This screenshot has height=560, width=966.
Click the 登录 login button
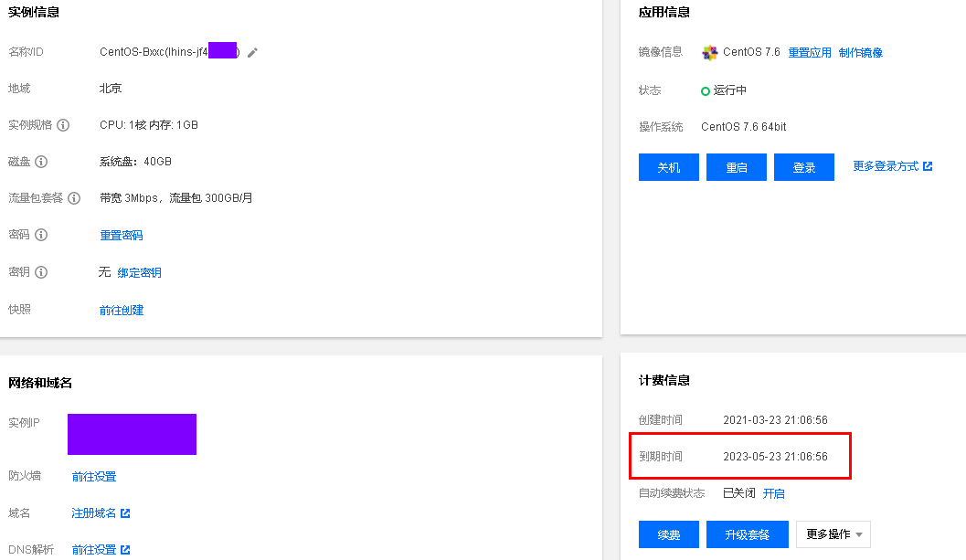click(x=804, y=167)
